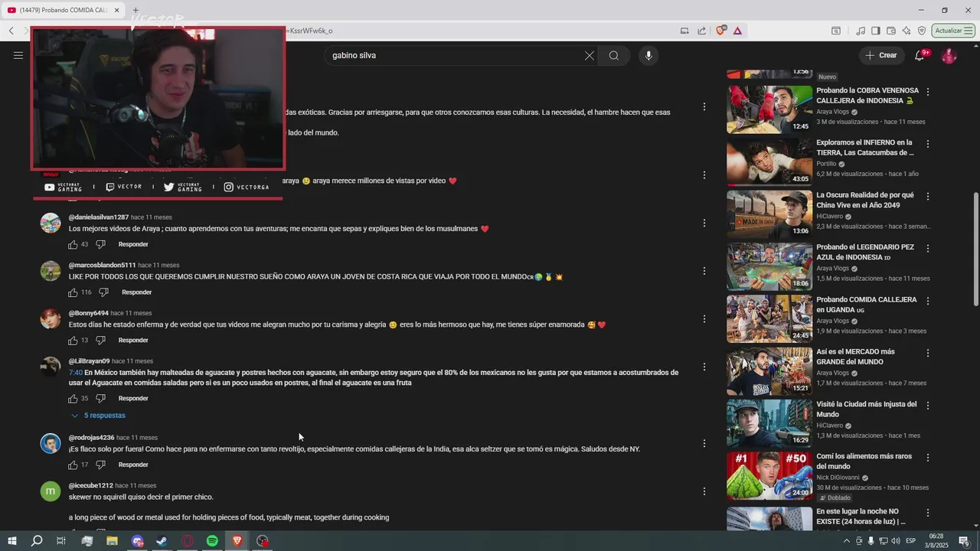Dislike the comment by @danielasilvan1287

tap(100, 244)
